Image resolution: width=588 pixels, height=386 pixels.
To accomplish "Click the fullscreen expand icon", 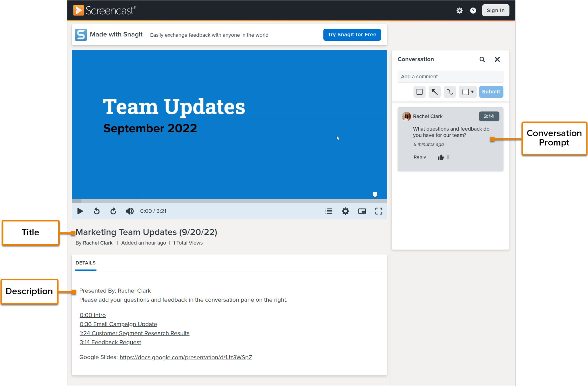I will [378, 211].
